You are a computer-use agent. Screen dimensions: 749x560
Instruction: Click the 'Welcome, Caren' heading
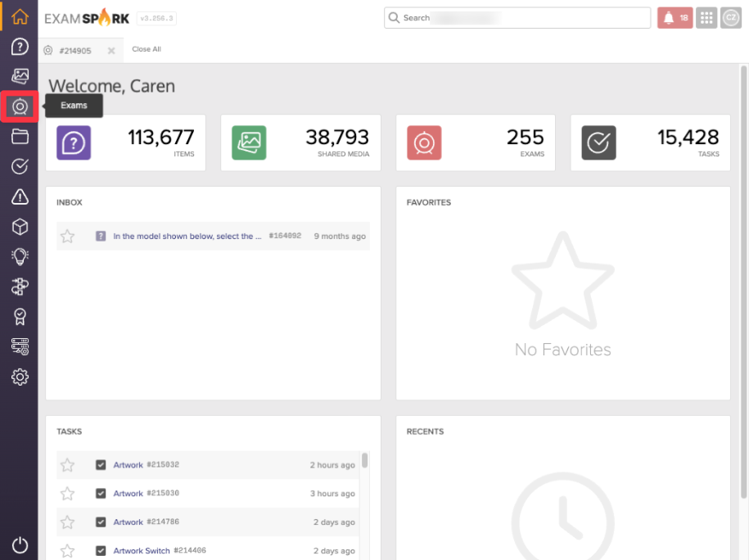click(112, 86)
